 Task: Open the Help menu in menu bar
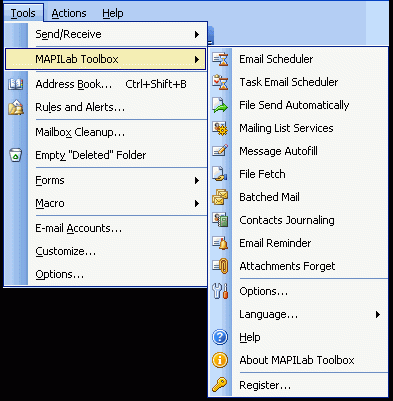click(113, 13)
